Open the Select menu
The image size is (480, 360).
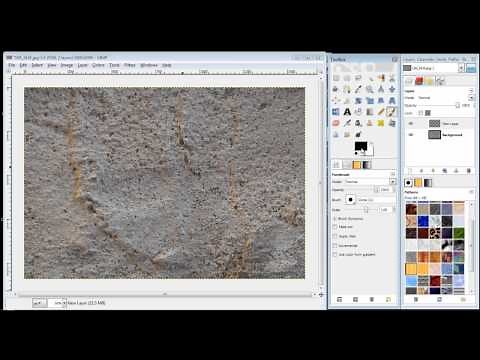(x=37, y=65)
